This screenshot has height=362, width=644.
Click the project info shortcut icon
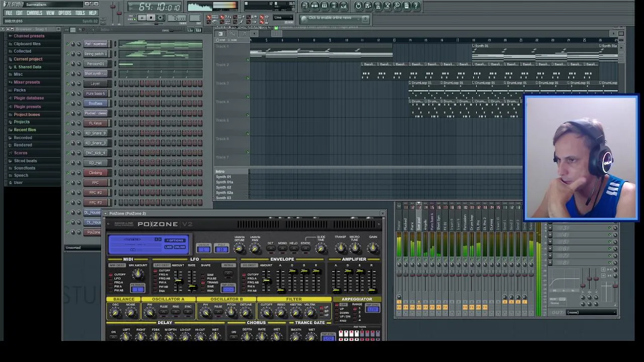click(407, 6)
